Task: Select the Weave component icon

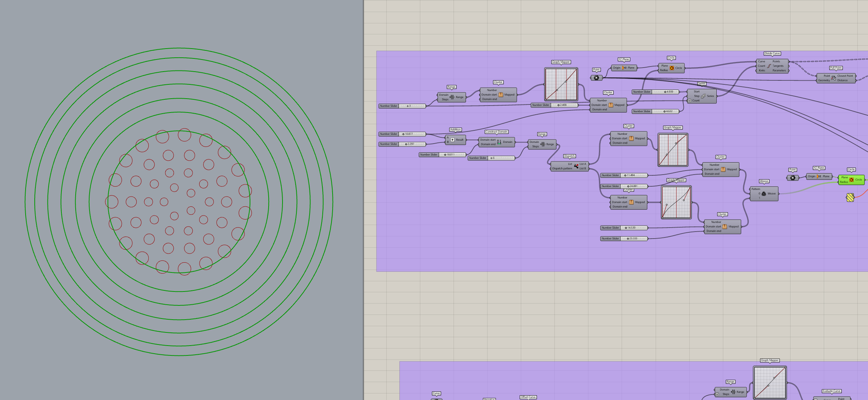Action: [x=763, y=194]
